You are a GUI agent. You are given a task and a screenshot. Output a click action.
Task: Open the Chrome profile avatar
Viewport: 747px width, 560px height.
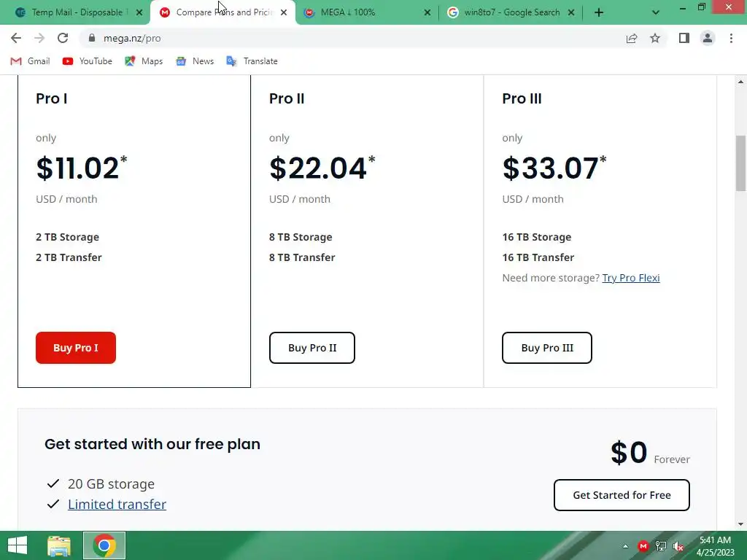coord(707,38)
